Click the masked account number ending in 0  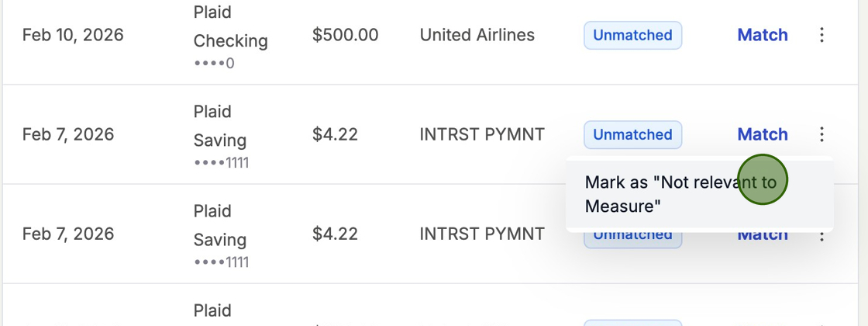tap(214, 63)
